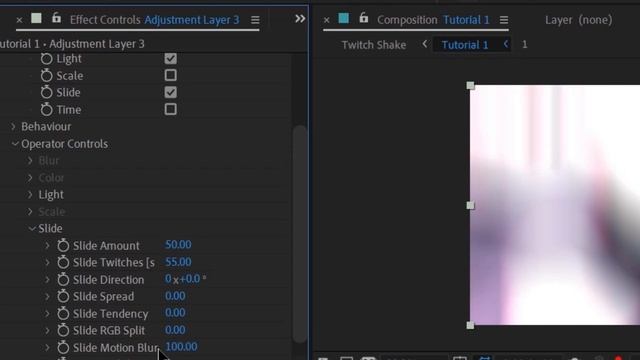Viewport: 640px width, 360px height.
Task: Open composition 1 in flowchart navigator
Action: point(524,44)
